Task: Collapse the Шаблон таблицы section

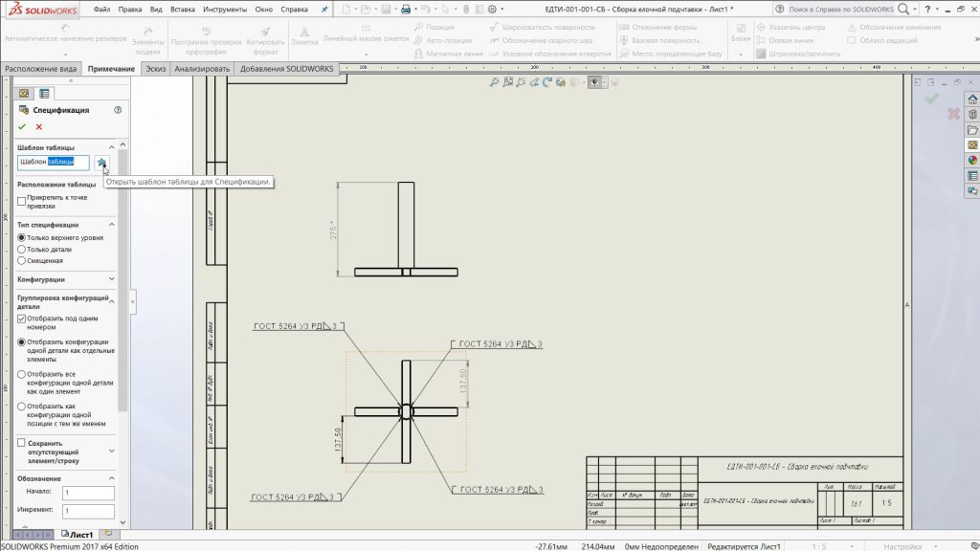Action: tap(112, 147)
